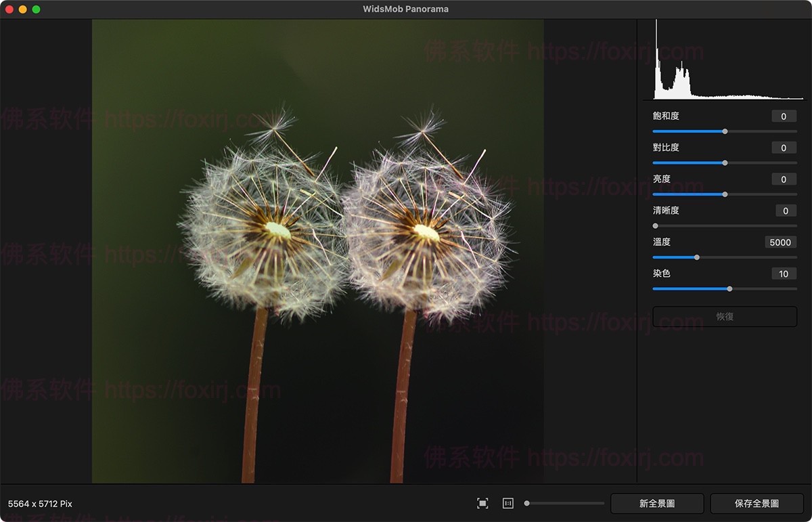Adjust the 溫度 temperature slider
Image resolution: width=812 pixels, height=522 pixels.
pos(696,257)
